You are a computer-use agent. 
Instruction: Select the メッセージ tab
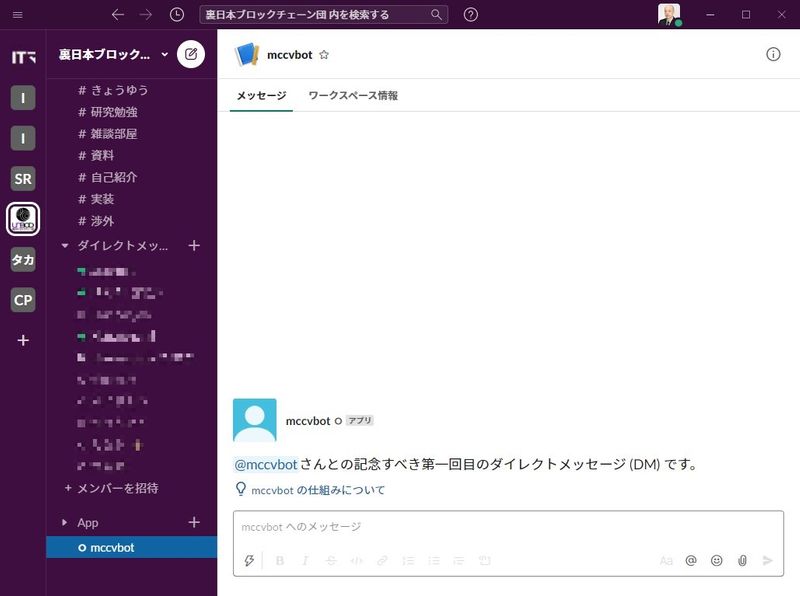coord(261,96)
